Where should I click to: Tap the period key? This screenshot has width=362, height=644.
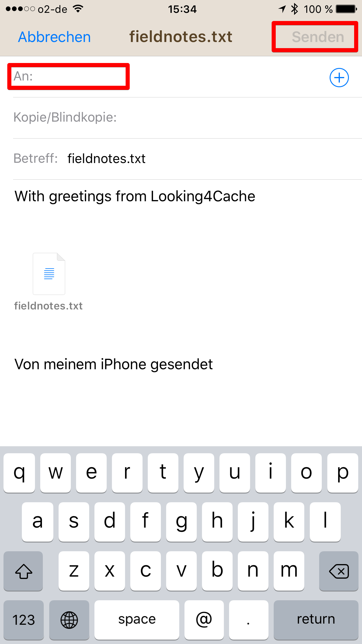click(248, 620)
